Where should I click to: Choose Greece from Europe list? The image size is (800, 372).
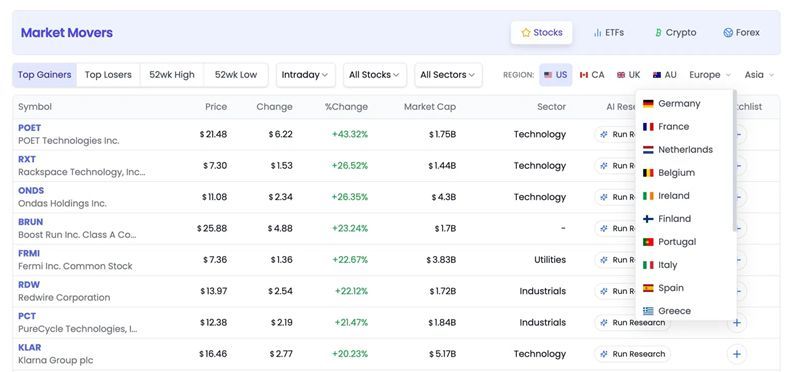[684, 311]
